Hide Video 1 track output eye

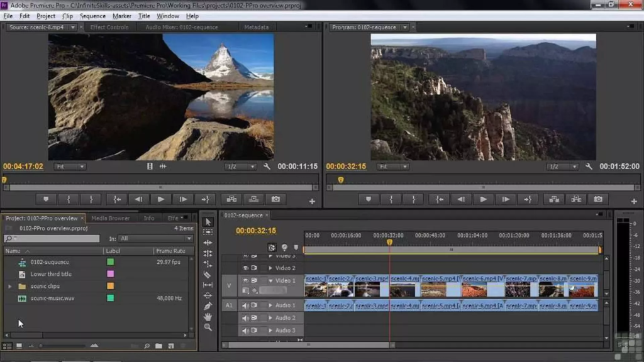click(x=246, y=280)
